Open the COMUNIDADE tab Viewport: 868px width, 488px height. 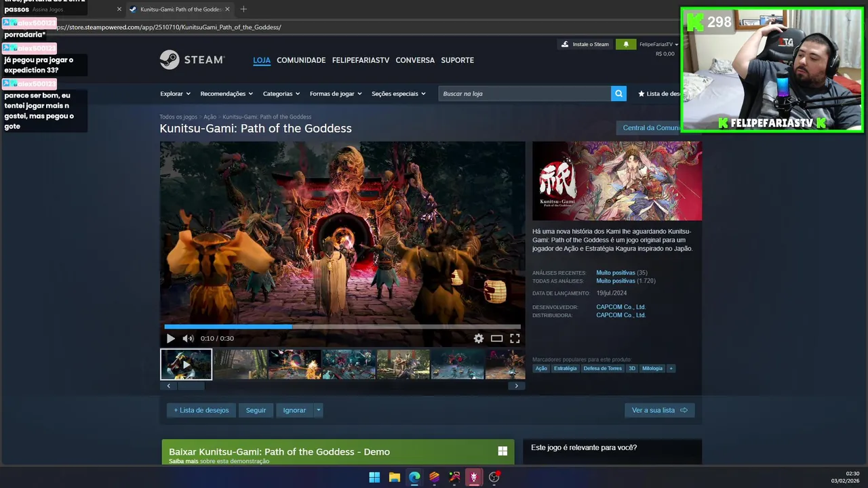click(301, 60)
